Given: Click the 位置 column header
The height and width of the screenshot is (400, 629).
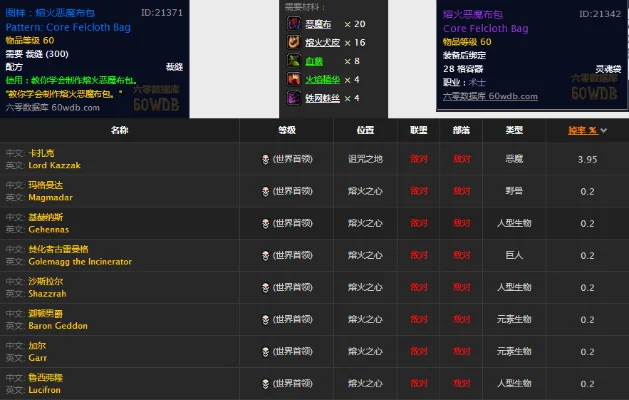Looking at the screenshot, I should (365, 130).
